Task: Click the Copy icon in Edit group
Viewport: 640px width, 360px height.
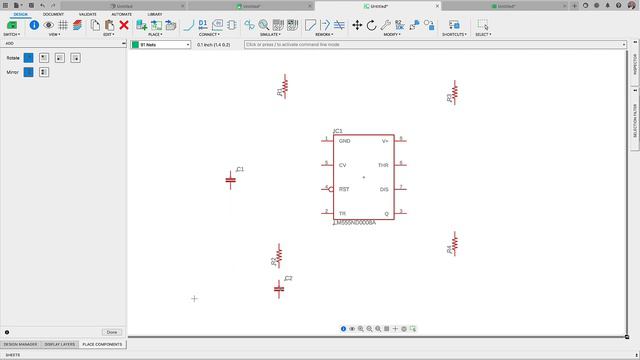Action: point(95,25)
